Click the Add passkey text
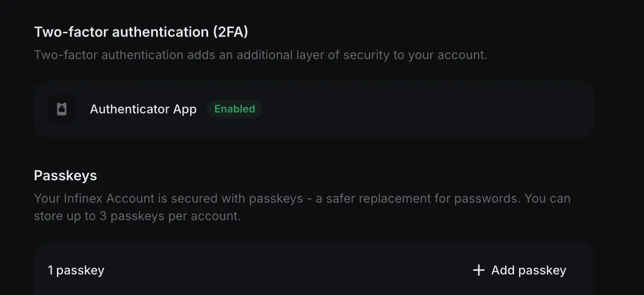The image size is (644, 295). click(x=529, y=270)
